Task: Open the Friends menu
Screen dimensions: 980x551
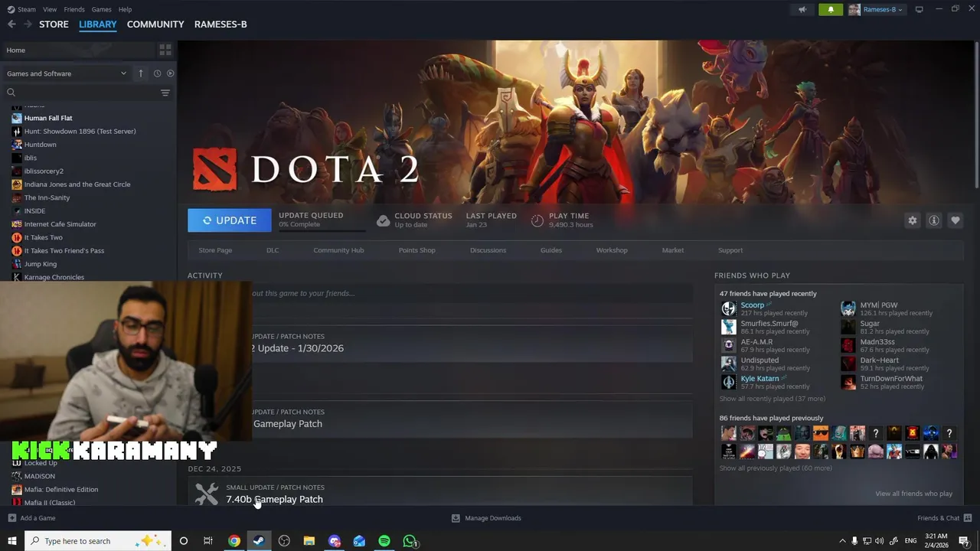Action: click(74, 9)
